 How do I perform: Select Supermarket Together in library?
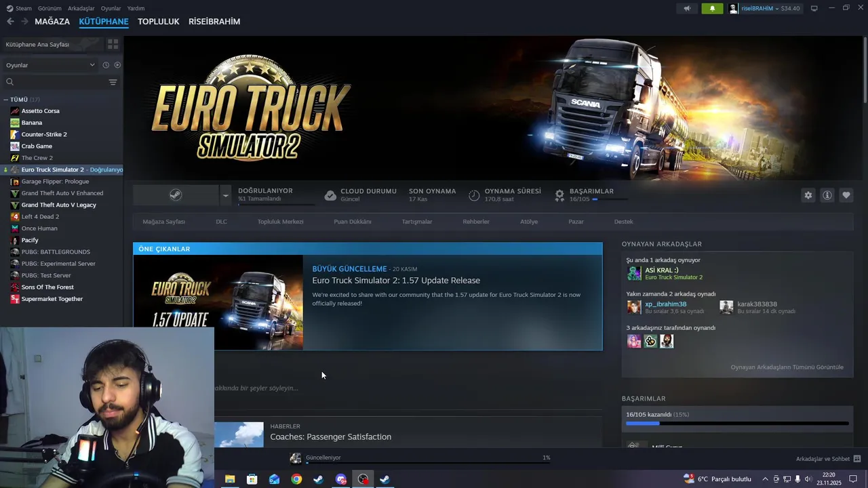[52, 299]
